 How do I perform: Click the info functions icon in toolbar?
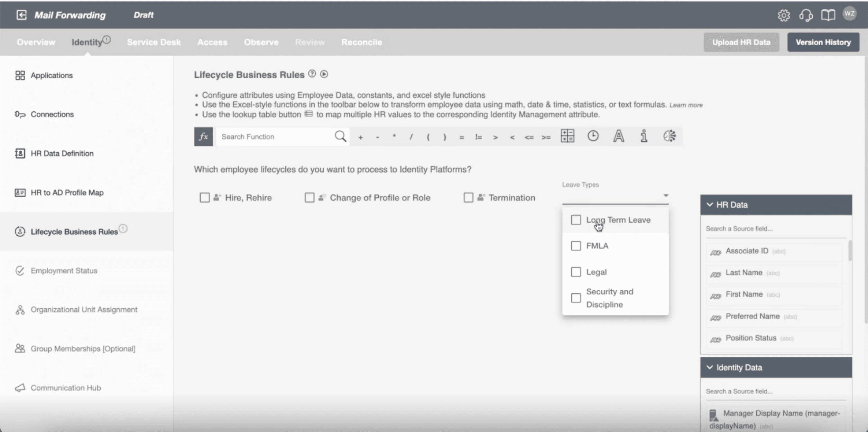(643, 136)
